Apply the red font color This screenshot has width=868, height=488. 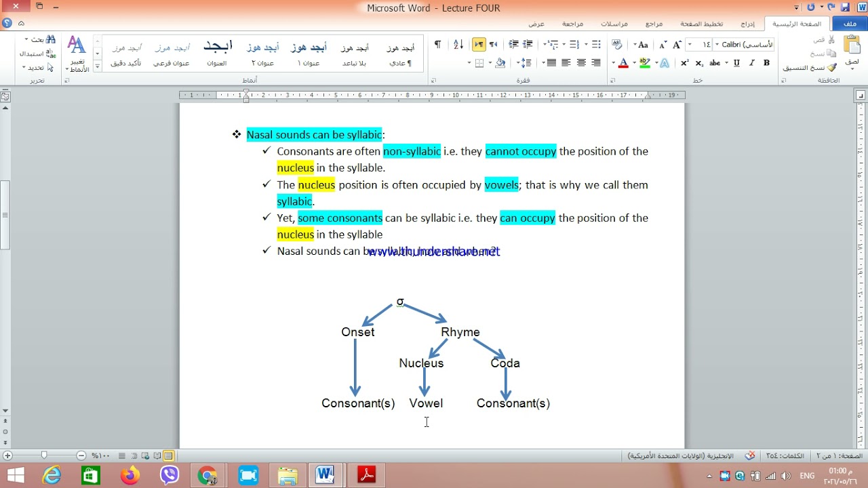[623, 63]
